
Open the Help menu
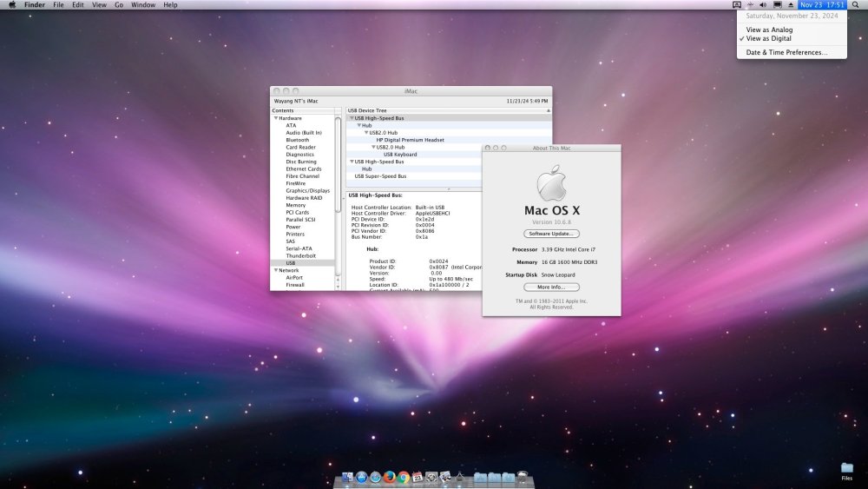[x=170, y=4]
